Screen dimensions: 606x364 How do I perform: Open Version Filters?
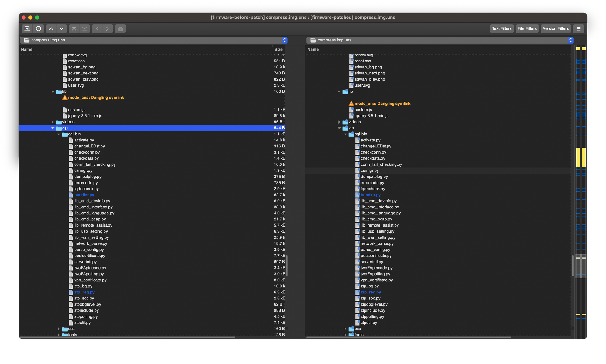click(x=555, y=29)
